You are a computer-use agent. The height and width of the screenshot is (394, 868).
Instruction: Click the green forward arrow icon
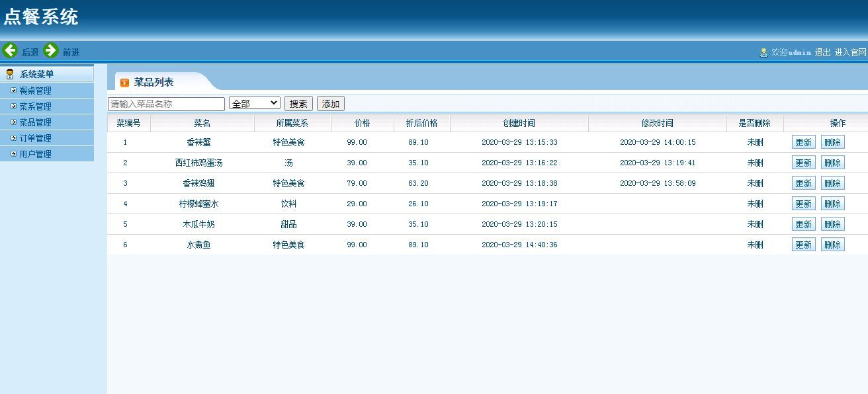[x=51, y=50]
